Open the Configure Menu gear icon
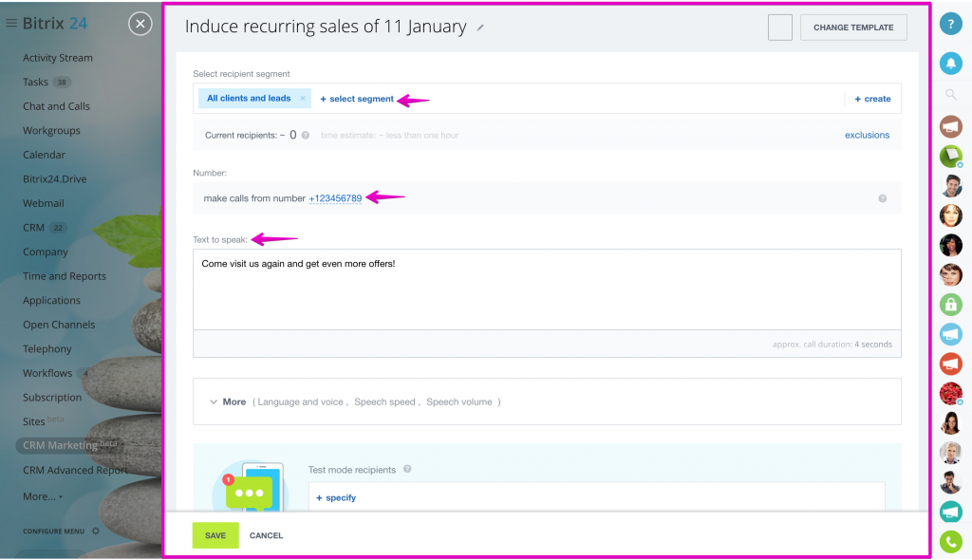972x560 pixels. point(96,531)
